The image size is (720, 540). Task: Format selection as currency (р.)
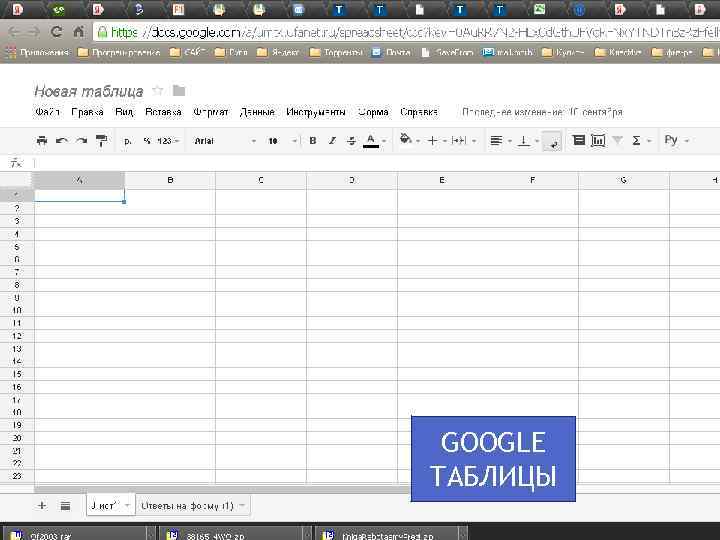point(128,141)
